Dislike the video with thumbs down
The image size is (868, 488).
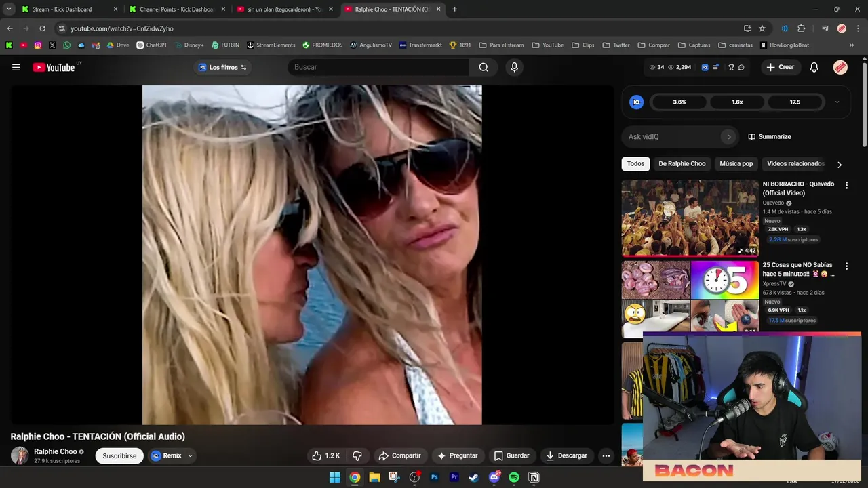(357, 455)
